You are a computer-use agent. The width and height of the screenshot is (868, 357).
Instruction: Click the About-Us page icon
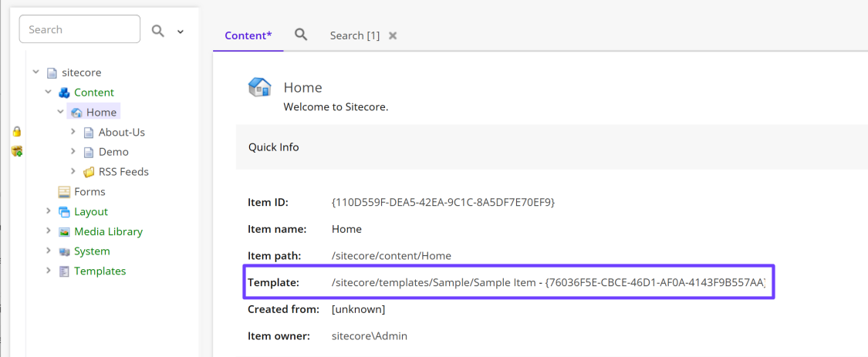[89, 133]
